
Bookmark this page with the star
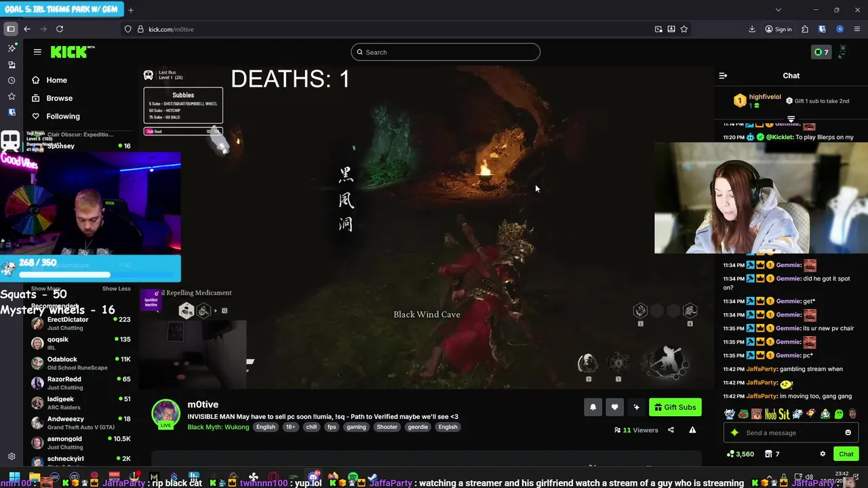point(684,29)
